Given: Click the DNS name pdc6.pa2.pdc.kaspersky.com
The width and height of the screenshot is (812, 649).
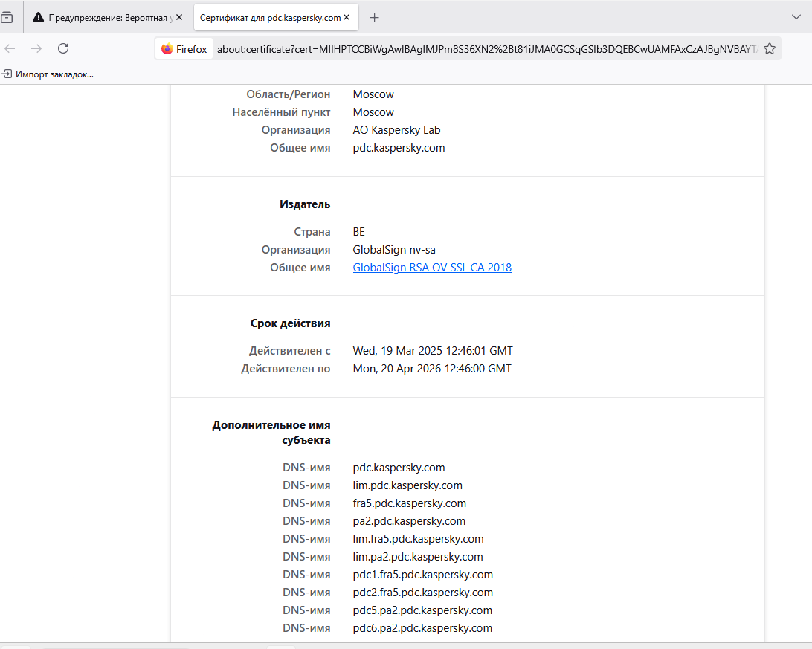Looking at the screenshot, I should (x=422, y=628).
